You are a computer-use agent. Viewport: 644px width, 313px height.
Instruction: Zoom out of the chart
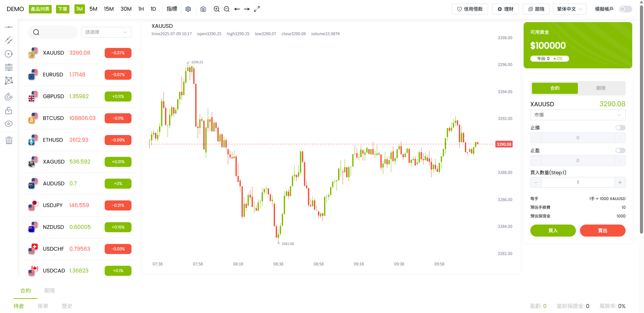click(227, 9)
